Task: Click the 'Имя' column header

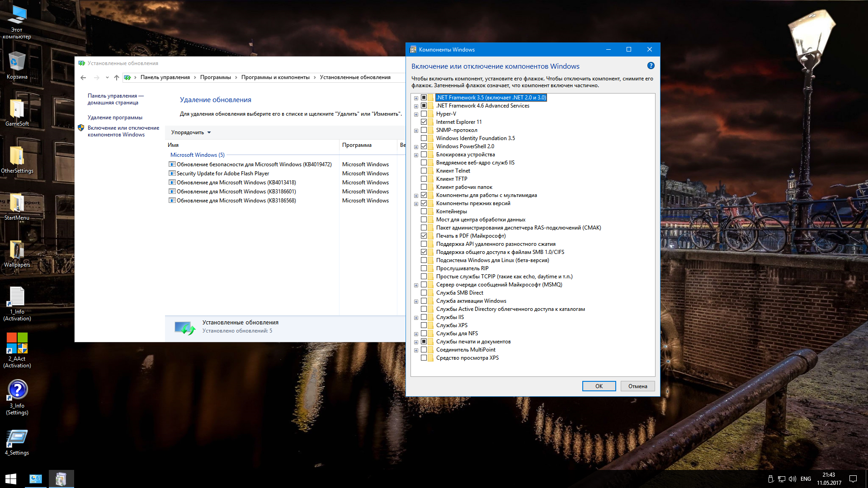Action: [x=252, y=145]
